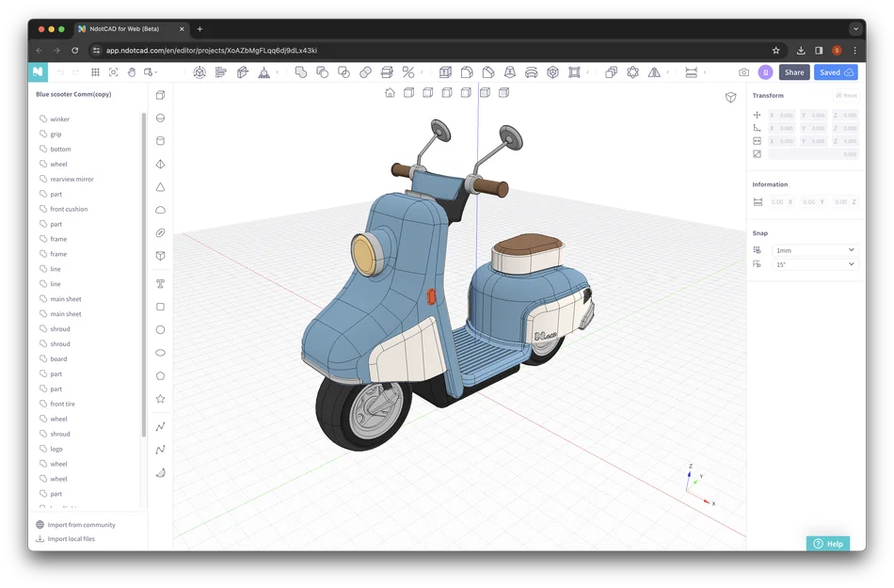Select the 'front tire' item
Screen dimensions: 894x588
pyautogui.click(x=63, y=404)
